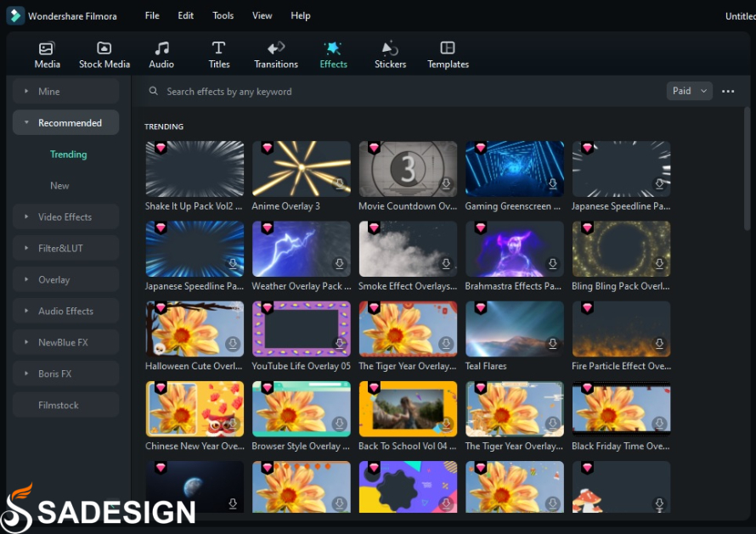
Task: Open the three-dot more options menu
Action: click(728, 91)
